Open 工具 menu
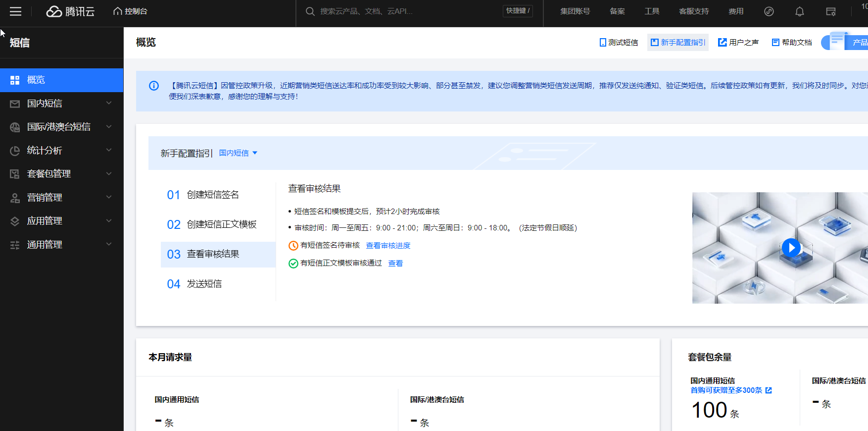This screenshot has width=868, height=431. (x=652, y=11)
